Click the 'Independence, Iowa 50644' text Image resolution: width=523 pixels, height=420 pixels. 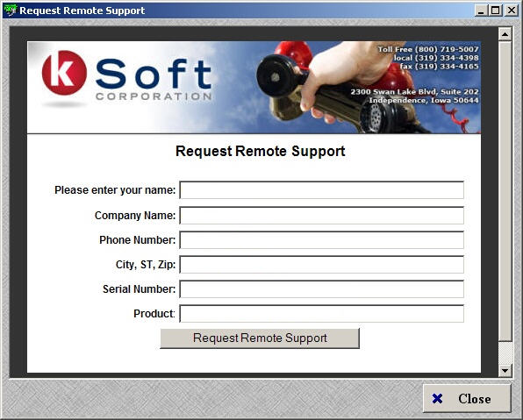(x=424, y=100)
